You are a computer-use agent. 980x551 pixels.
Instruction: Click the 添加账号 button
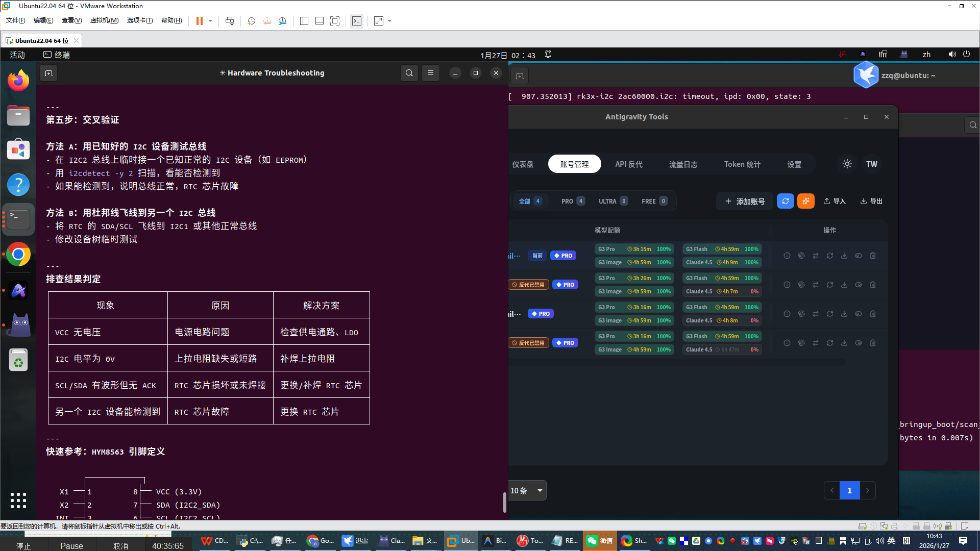tap(745, 201)
